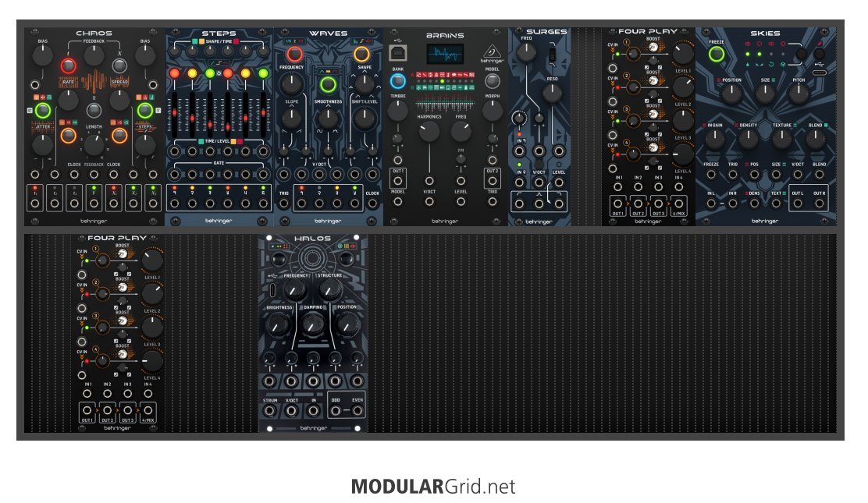Click the Texture knob on Skies

[x=781, y=140]
